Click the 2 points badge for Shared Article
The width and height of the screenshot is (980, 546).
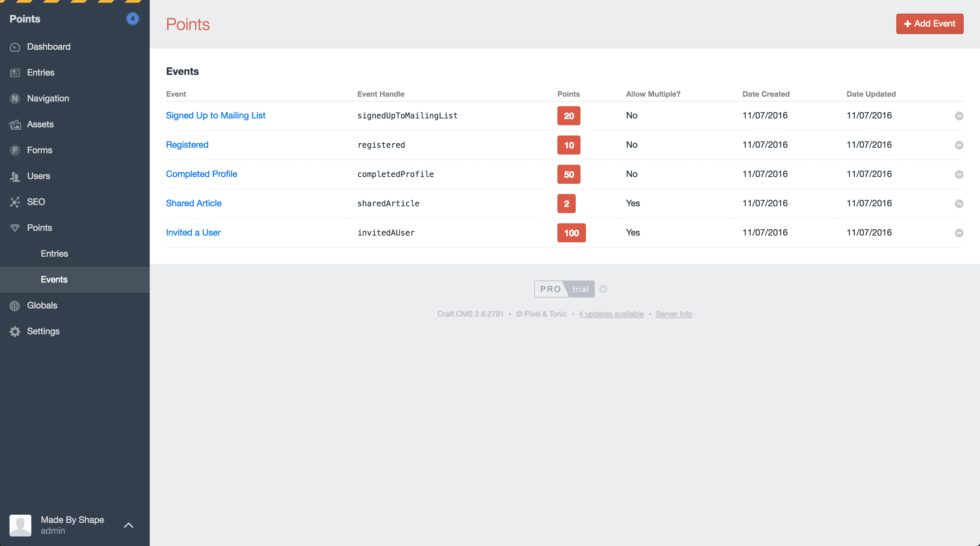567,204
